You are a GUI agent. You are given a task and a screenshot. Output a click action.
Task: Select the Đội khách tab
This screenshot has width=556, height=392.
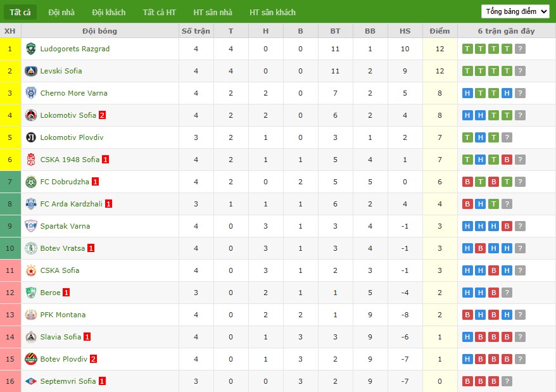coord(108,12)
